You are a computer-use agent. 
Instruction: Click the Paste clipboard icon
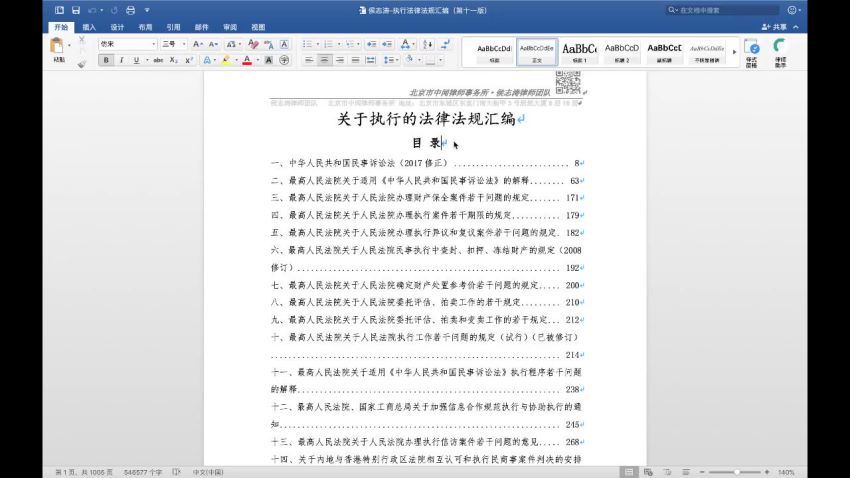(56, 46)
